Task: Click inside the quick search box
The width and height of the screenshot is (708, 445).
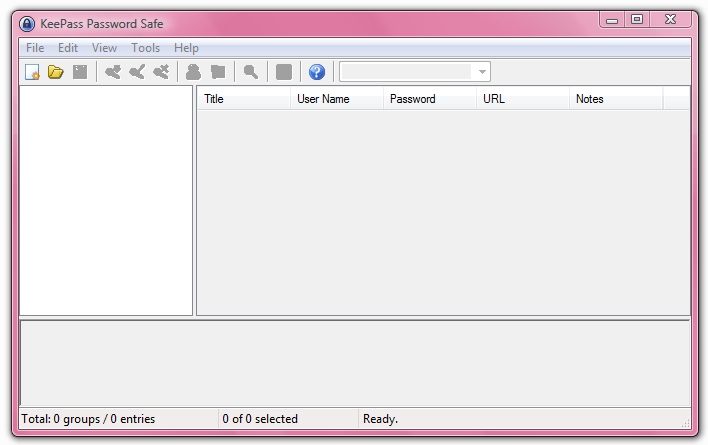Action: pyautogui.click(x=406, y=72)
